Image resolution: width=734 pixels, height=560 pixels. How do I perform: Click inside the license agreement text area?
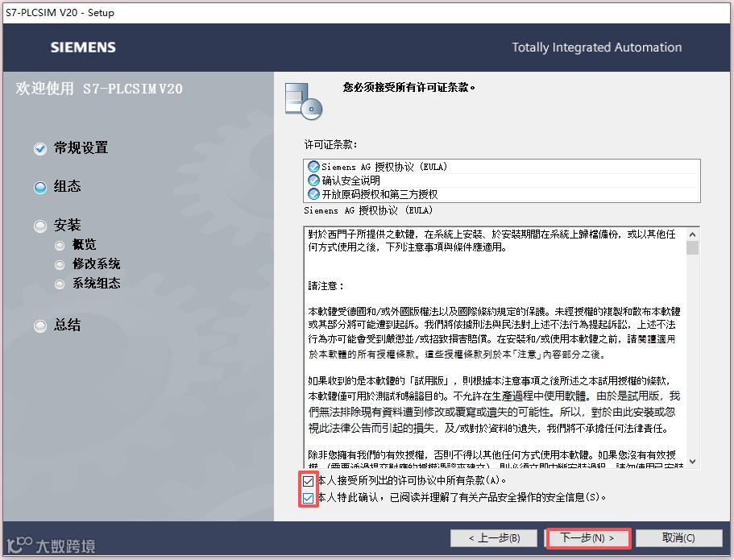point(496,347)
